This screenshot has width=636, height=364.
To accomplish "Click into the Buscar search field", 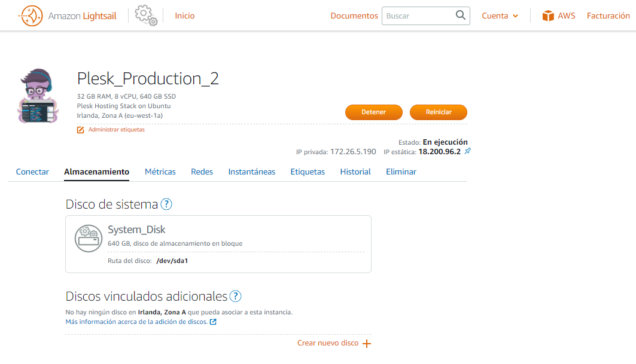I will tap(418, 16).
